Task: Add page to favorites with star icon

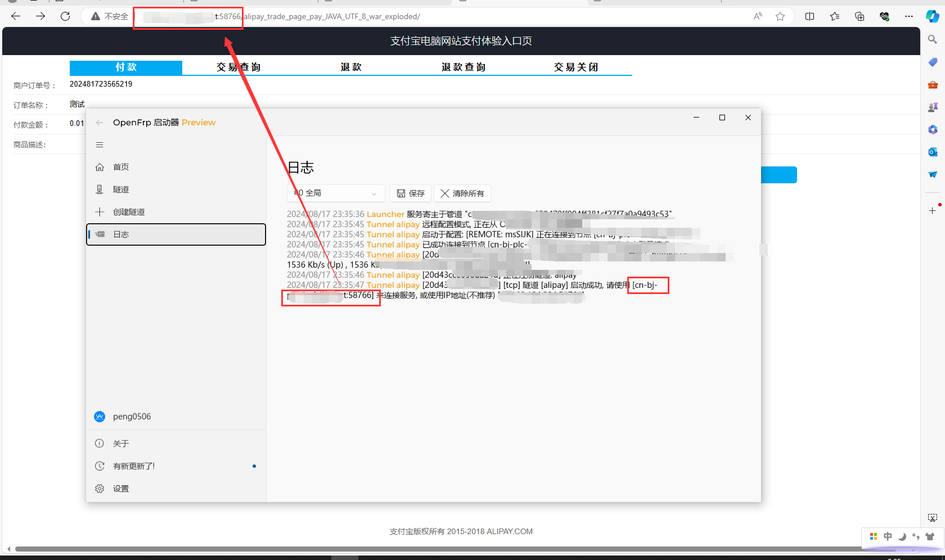Action: pos(780,16)
